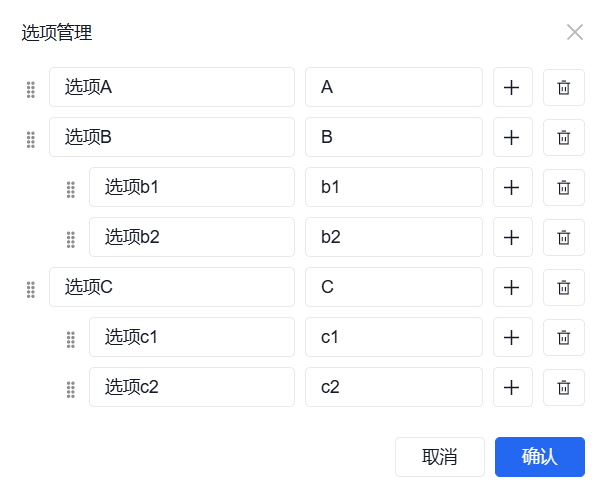Confirm changes with the 确认 button

click(539, 457)
